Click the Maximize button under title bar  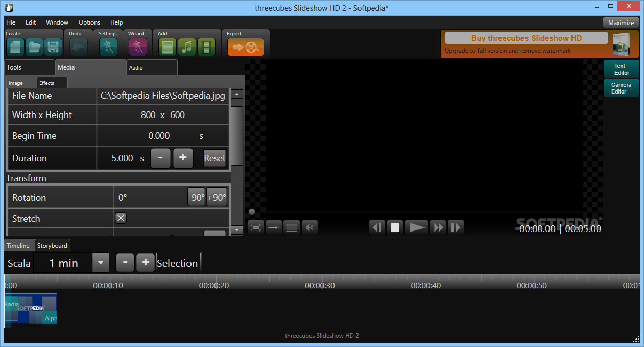pyautogui.click(x=621, y=22)
